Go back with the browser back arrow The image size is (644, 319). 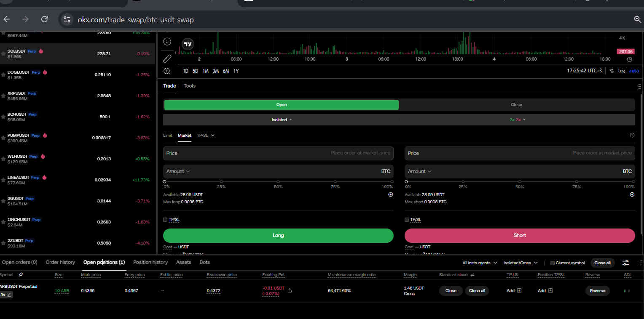tap(7, 19)
